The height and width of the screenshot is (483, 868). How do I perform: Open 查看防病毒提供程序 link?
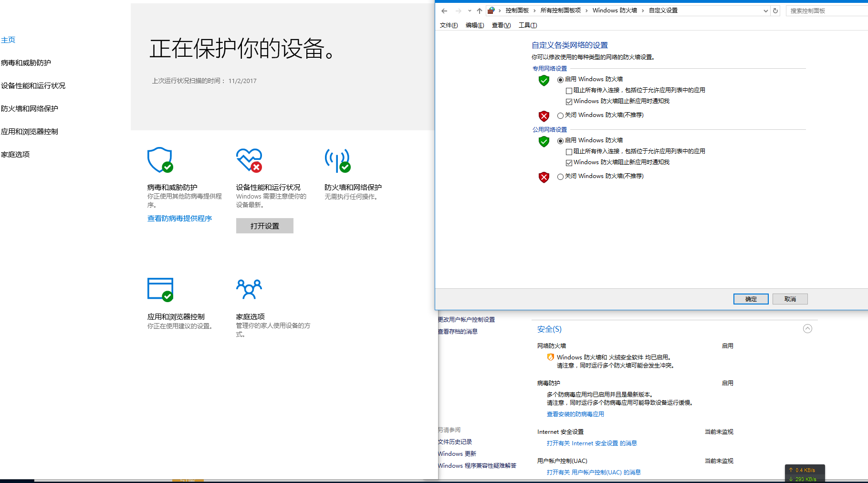[x=179, y=219]
